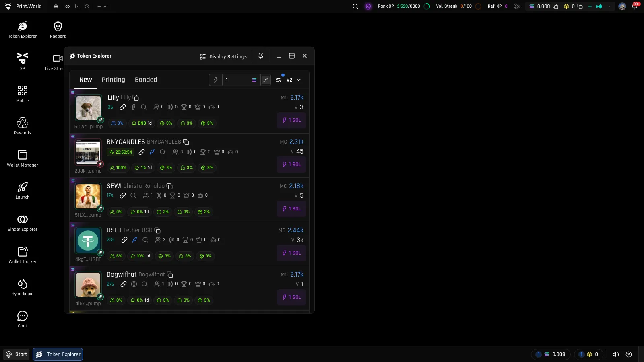Screen dimensions: 644x362
Task: Open the Chat shortcut
Action: point(23,319)
